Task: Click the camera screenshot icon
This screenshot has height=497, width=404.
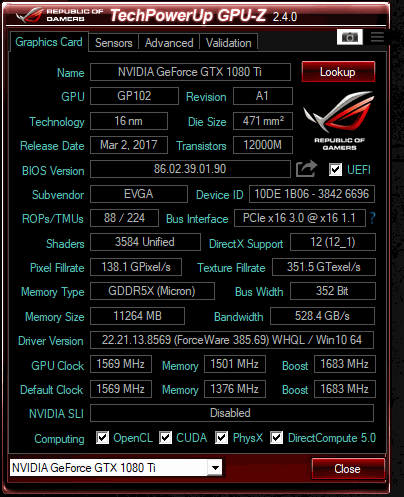Action: [350, 37]
